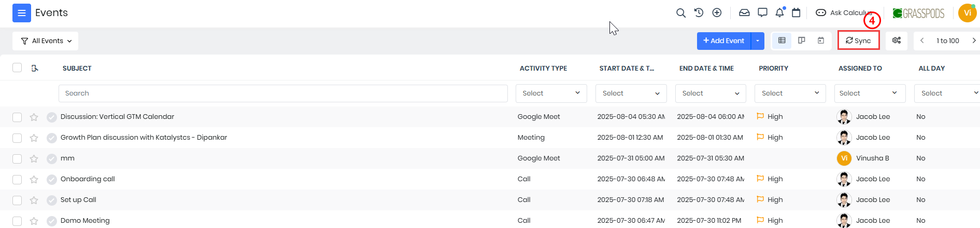This screenshot has height=228, width=980.
Task: Star the Demo Meeting event
Action: point(34,221)
